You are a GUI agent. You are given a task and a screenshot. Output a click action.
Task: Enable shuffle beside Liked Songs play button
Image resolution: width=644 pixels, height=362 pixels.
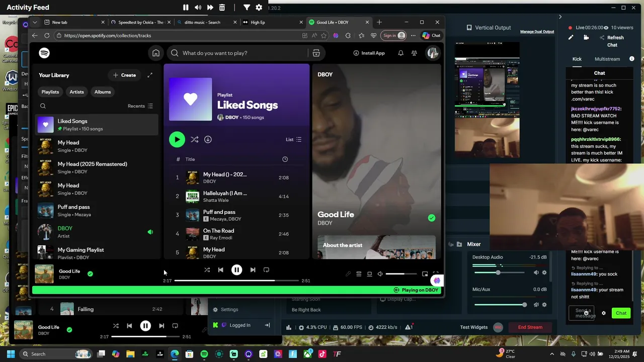point(194,139)
